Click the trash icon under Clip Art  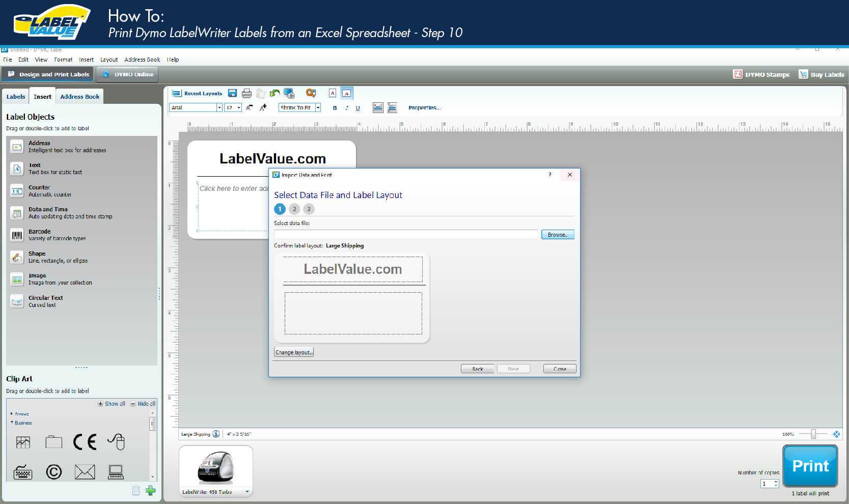tap(135, 490)
